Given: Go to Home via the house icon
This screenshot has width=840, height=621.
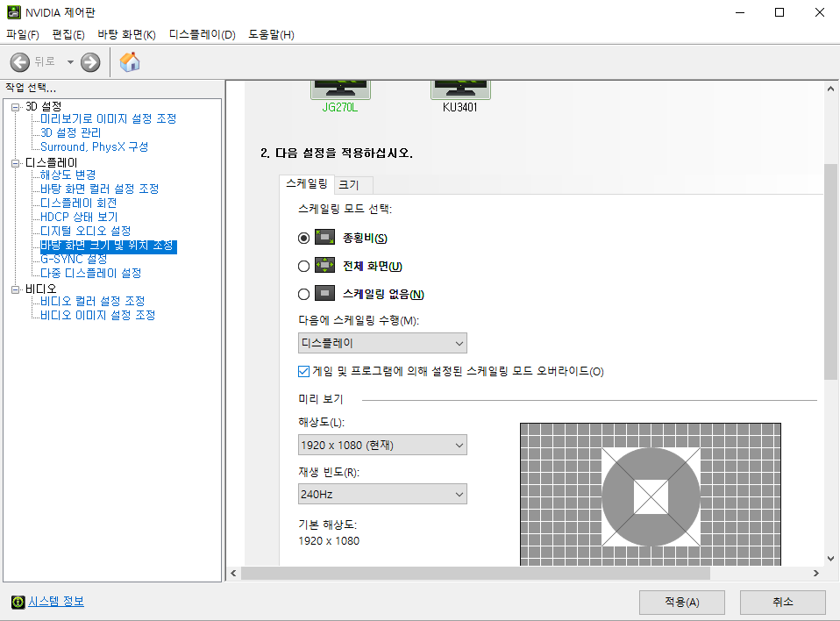Looking at the screenshot, I should (x=130, y=62).
